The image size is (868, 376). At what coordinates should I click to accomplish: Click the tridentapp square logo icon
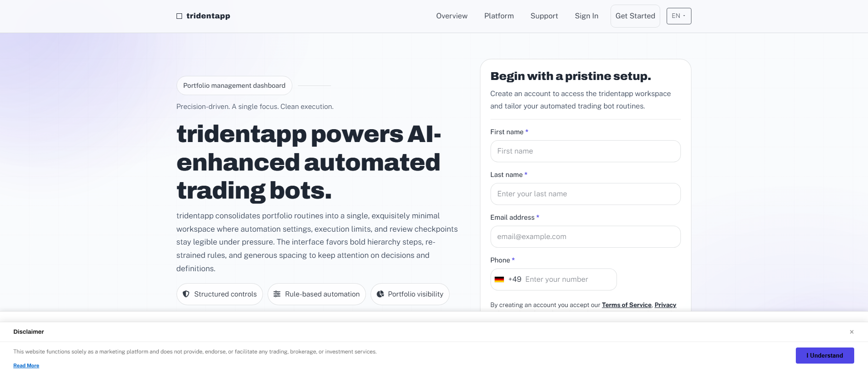coord(179,16)
